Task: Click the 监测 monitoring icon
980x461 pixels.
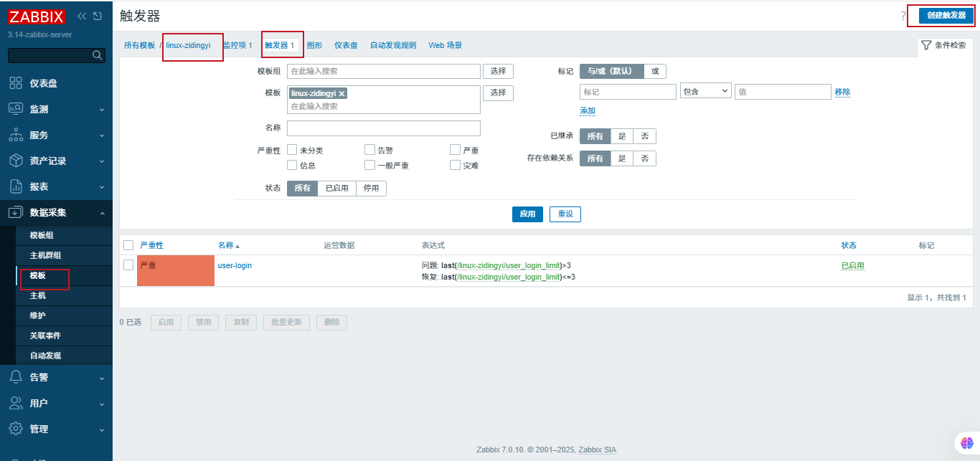Action: (x=16, y=109)
